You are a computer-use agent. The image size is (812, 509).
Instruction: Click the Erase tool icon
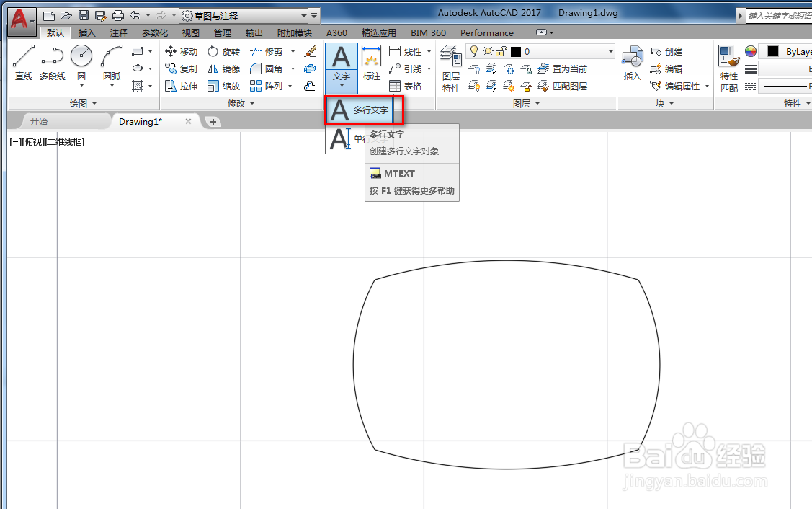[311, 51]
